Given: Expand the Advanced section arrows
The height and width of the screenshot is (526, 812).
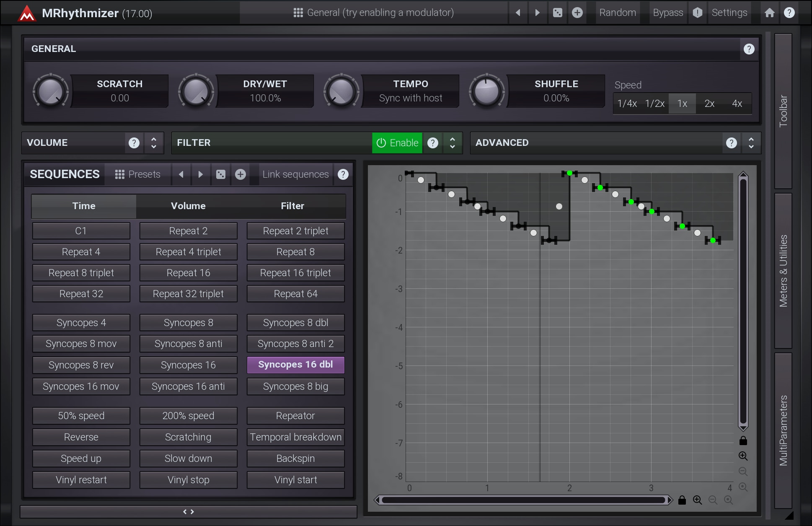Looking at the screenshot, I should pos(751,143).
